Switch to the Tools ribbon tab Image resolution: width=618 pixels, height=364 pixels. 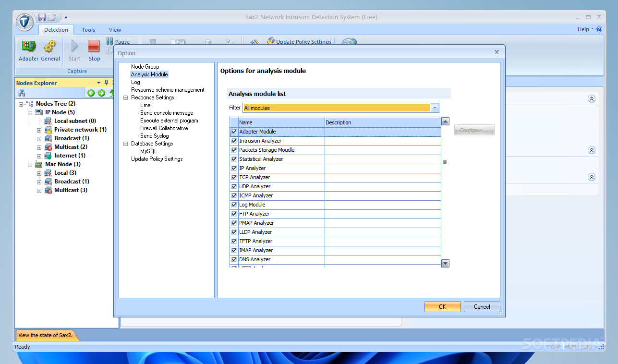click(88, 30)
